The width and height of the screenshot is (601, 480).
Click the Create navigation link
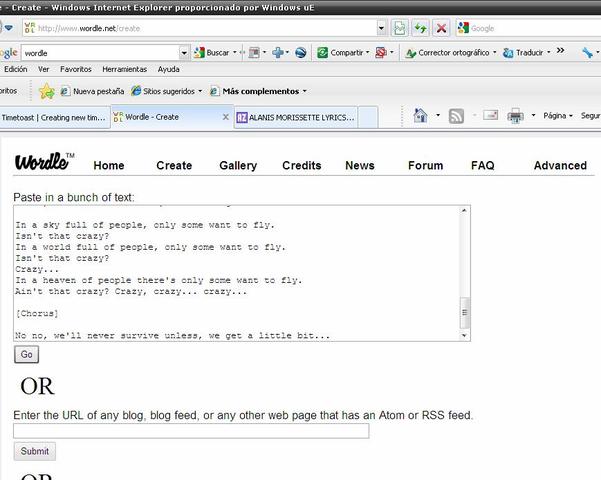pyautogui.click(x=174, y=165)
